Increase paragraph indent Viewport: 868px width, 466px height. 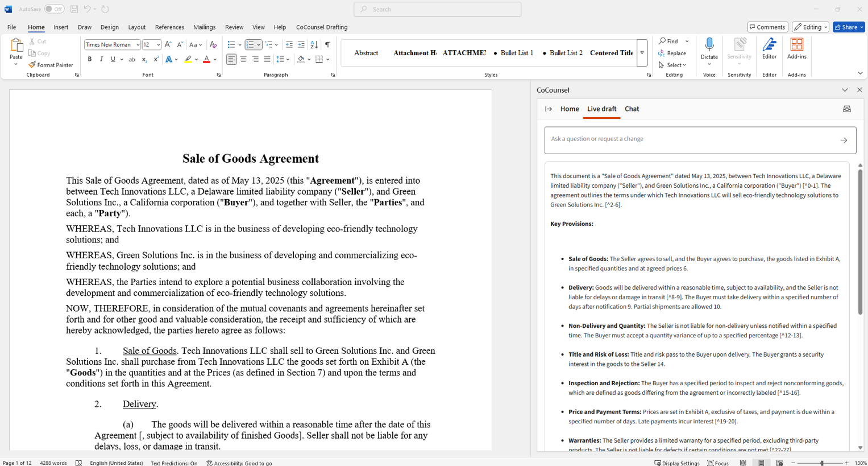pos(301,45)
